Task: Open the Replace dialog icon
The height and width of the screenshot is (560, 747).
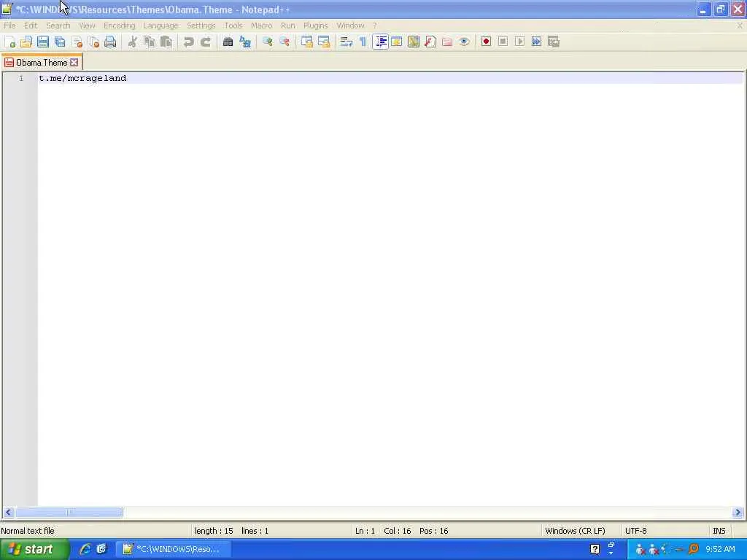Action: coord(245,42)
